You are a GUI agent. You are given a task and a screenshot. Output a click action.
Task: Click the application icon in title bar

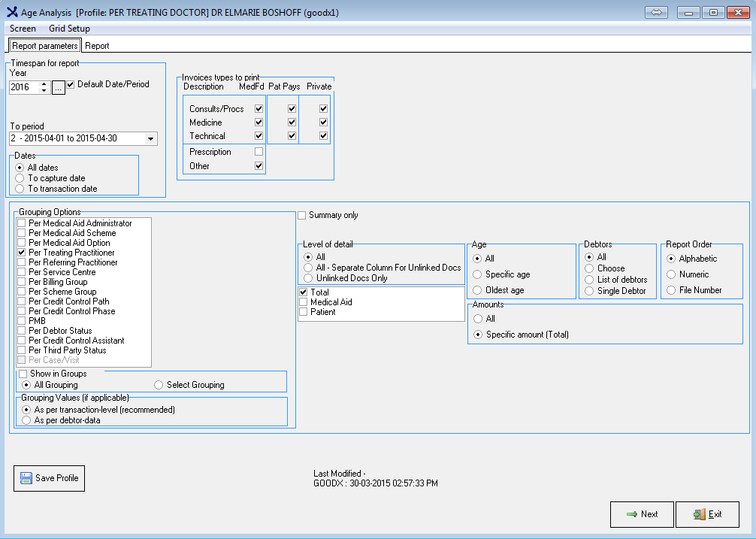(x=11, y=12)
